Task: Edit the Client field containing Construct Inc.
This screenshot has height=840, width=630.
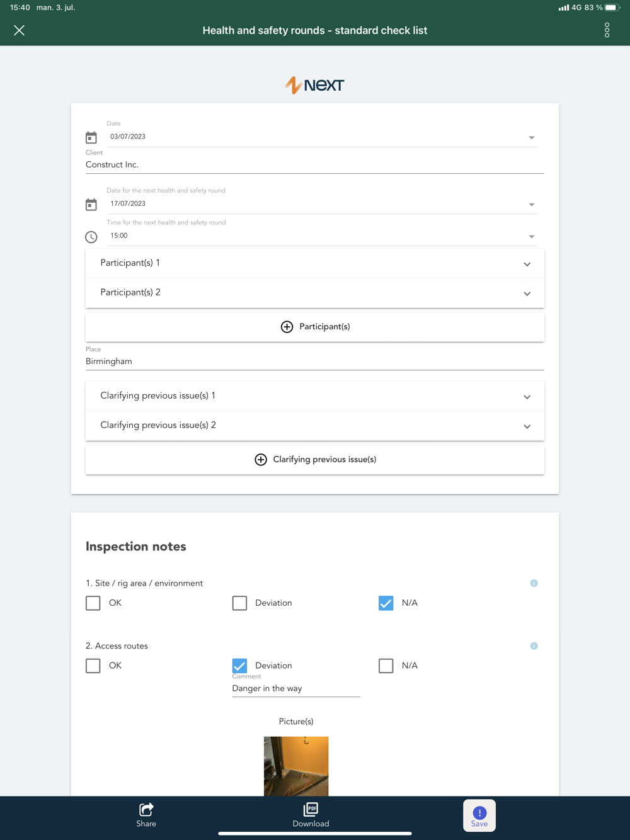Action: (315, 165)
